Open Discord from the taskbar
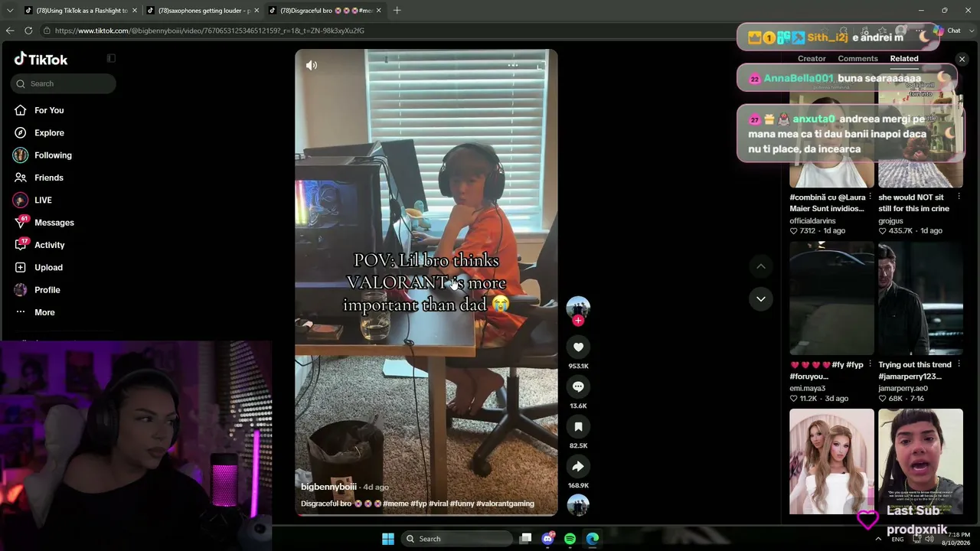This screenshot has height=551, width=980. (547, 539)
